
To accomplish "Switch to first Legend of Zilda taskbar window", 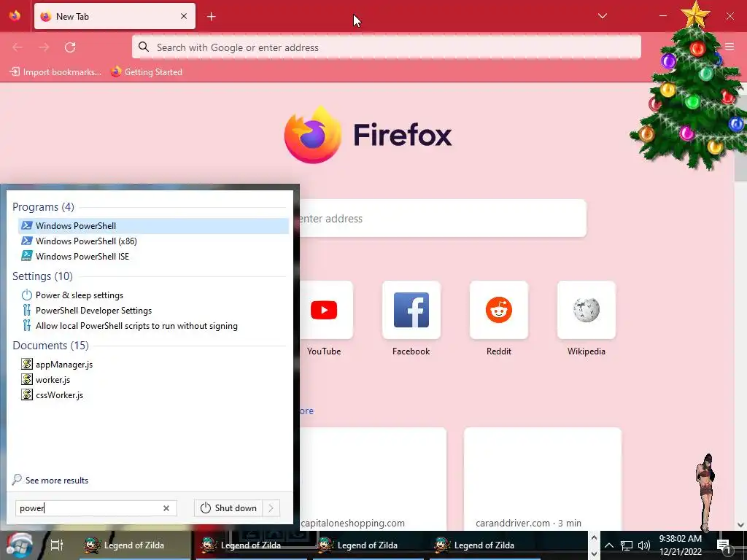I will point(135,545).
